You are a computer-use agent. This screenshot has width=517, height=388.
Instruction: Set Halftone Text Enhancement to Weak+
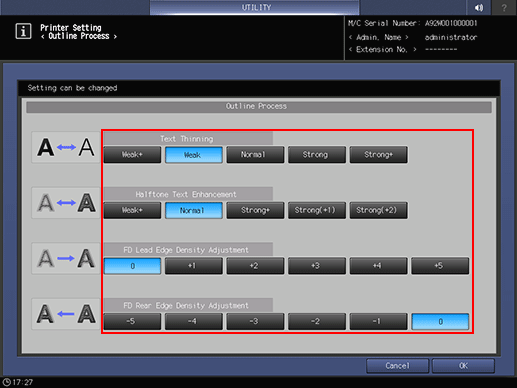132,210
